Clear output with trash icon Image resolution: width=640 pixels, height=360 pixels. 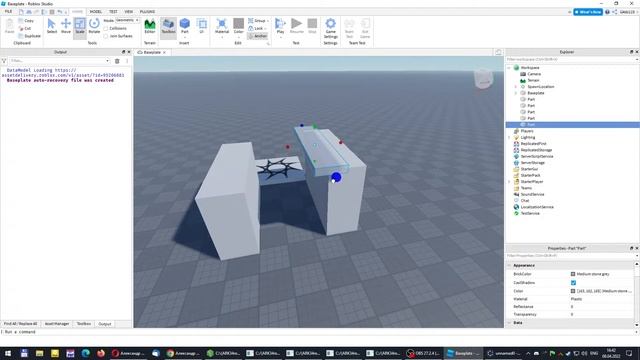(x=117, y=61)
